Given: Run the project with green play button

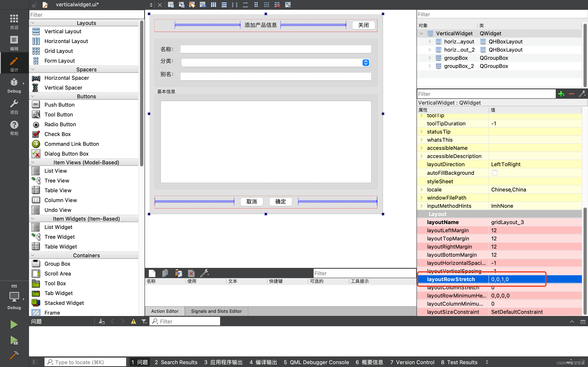Looking at the screenshot, I should 14,325.
